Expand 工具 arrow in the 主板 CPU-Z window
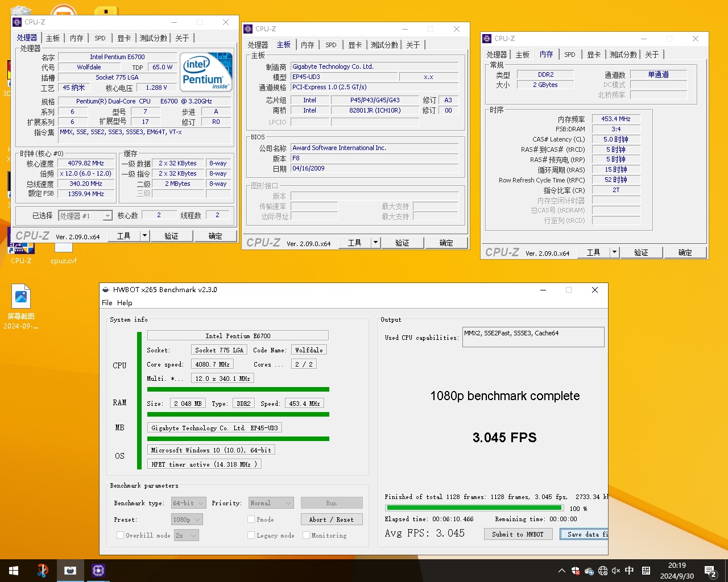This screenshot has height=582, width=728. 375,243
